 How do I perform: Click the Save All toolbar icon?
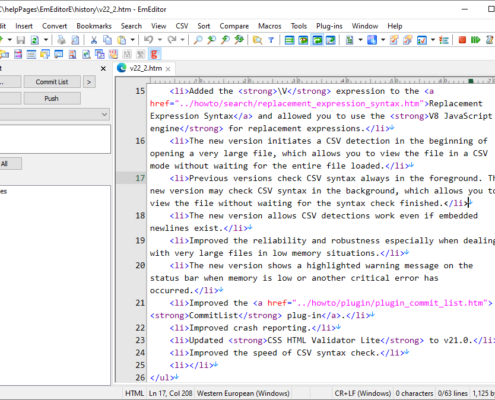tap(35, 40)
